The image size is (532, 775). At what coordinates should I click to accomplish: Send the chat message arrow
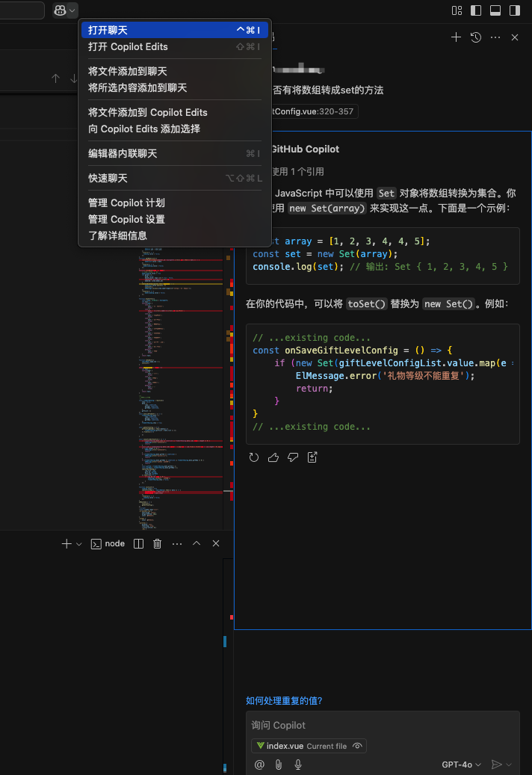(x=496, y=765)
